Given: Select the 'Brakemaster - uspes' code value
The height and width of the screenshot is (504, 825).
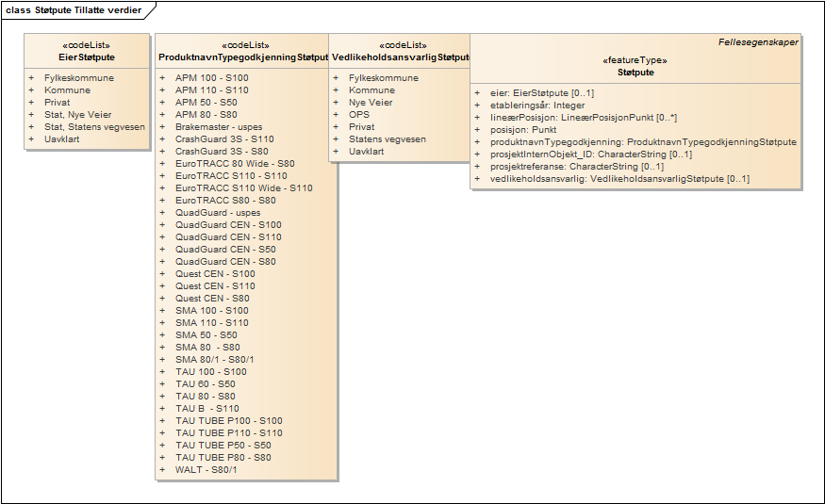Looking at the screenshot, I should [x=219, y=127].
